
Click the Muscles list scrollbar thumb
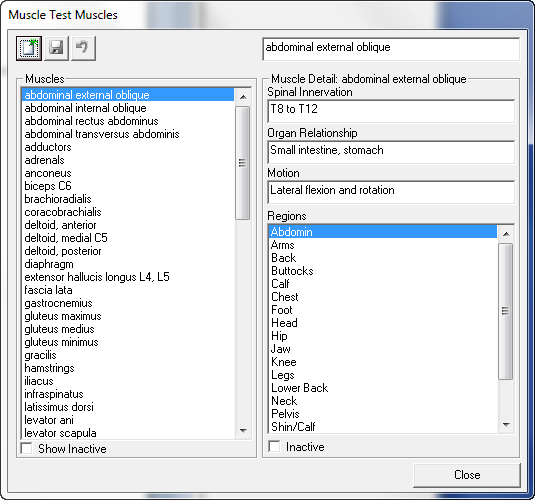click(x=243, y=163)
